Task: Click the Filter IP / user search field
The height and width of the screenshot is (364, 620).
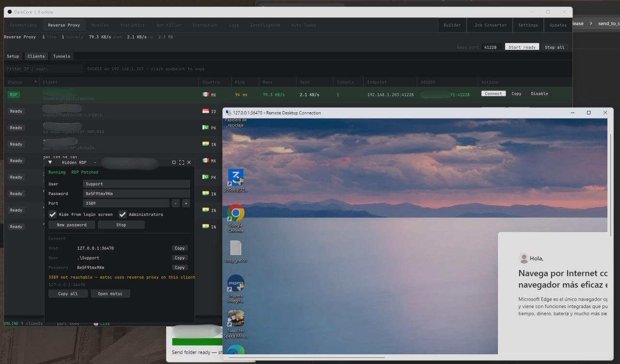Action: point(44,69)
